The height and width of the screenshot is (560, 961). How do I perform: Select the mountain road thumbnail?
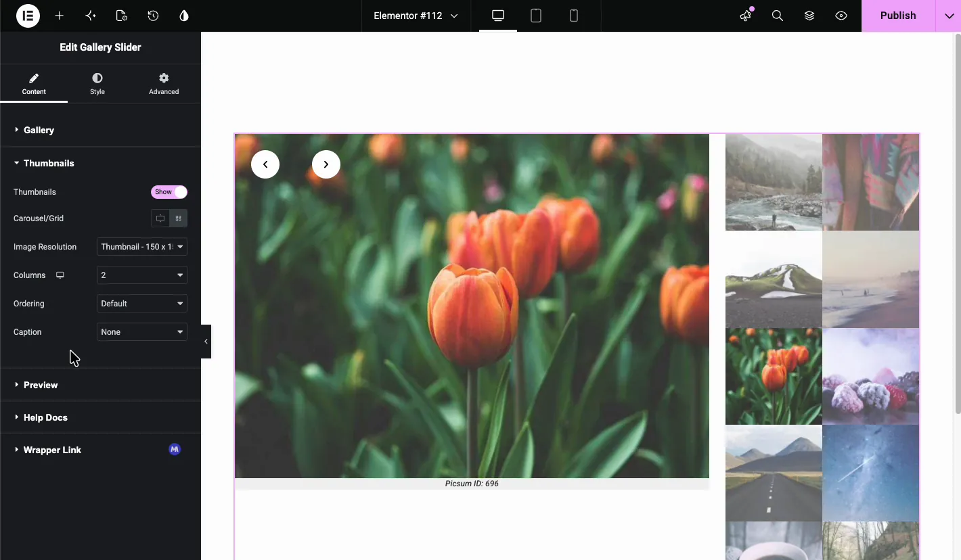774,473
